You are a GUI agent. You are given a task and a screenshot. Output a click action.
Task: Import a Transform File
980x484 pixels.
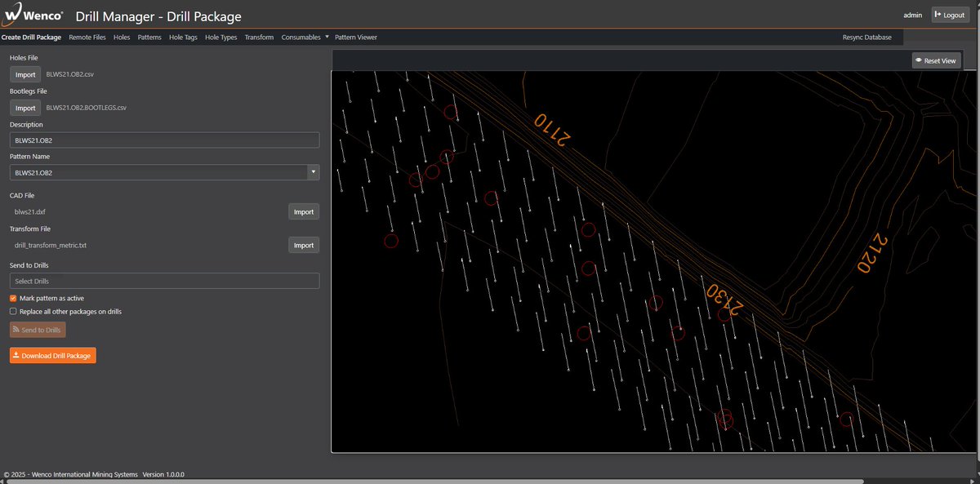click(304, 245)
